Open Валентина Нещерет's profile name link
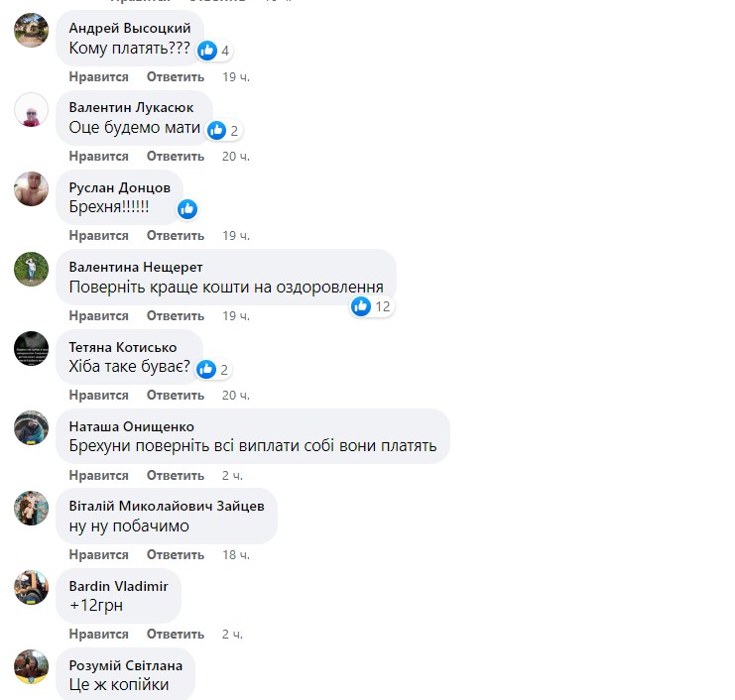 [x=136, y=267]
